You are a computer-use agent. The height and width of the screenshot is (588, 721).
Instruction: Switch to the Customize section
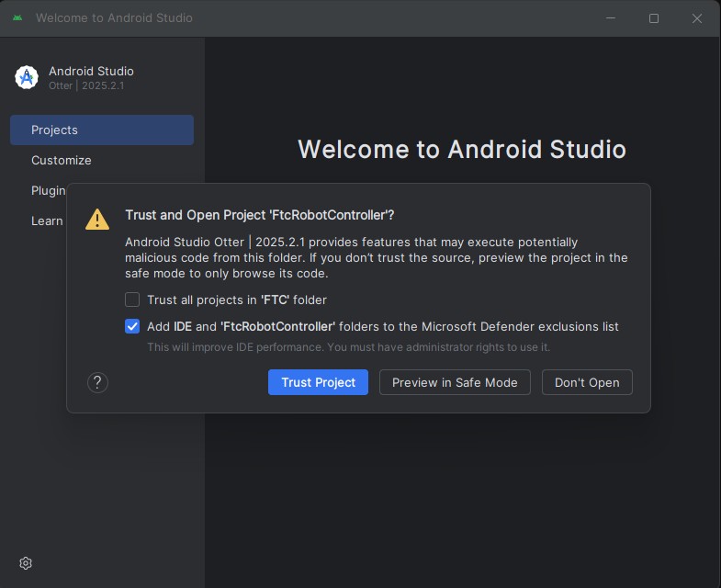[61, 160]
